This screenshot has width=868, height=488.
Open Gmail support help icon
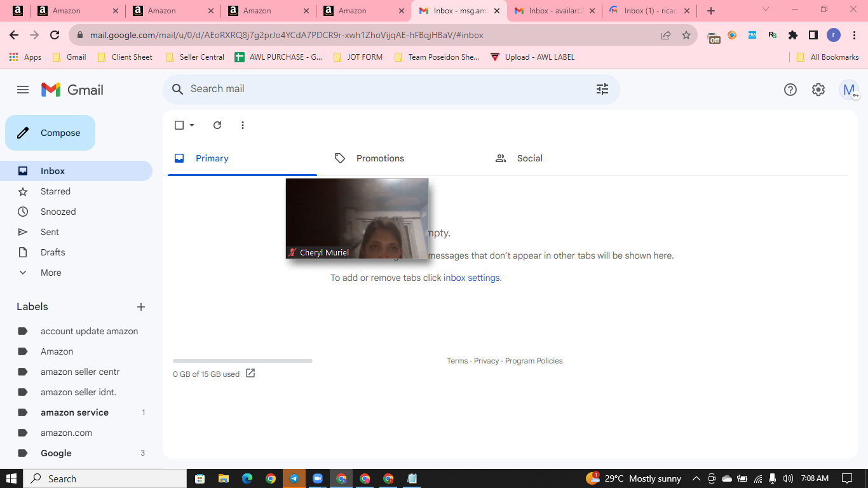[x=790, y=90]
